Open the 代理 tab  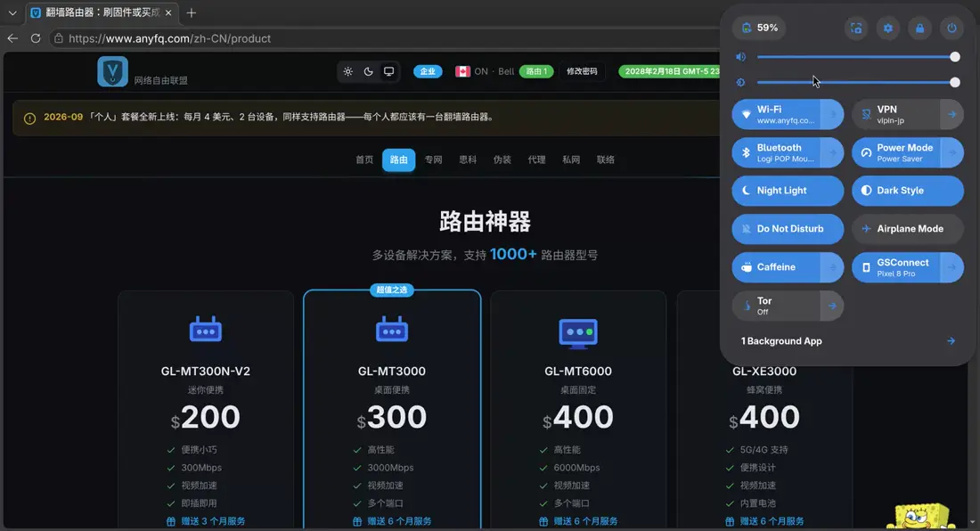(536, 160)
